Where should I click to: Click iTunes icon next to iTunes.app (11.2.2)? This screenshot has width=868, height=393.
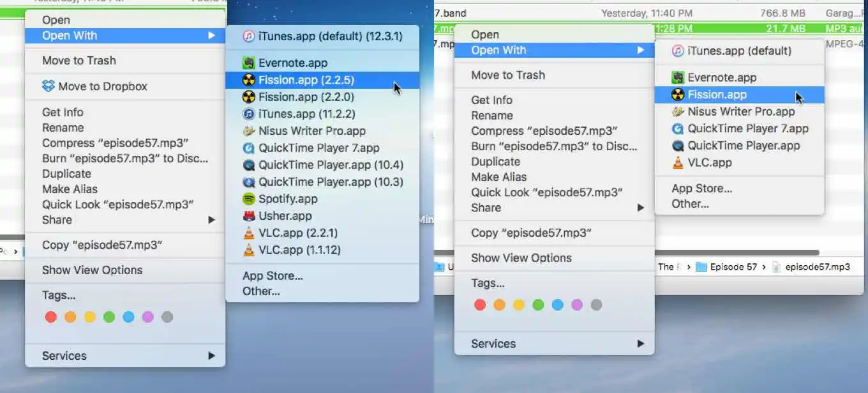tap(249, 114)
